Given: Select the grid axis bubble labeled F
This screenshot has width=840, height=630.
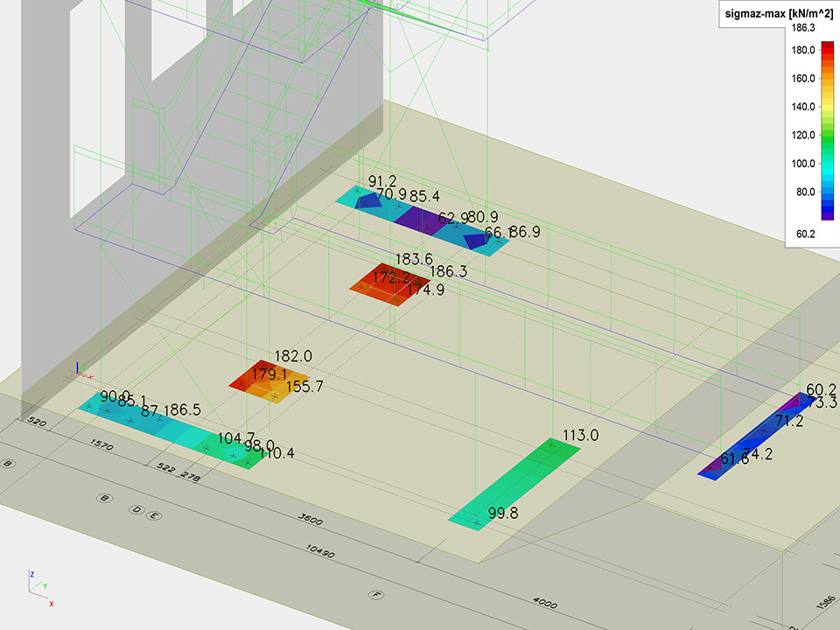Looking at the screenshot, I should pyautogui.click(x=377, y=596).
